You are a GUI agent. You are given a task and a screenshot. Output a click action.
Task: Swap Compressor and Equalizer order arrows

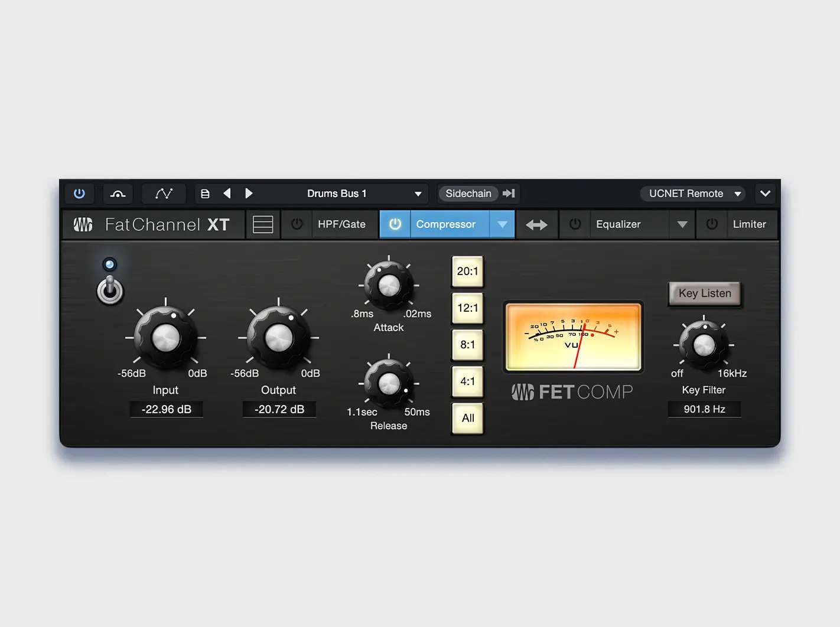pos(536,224)
